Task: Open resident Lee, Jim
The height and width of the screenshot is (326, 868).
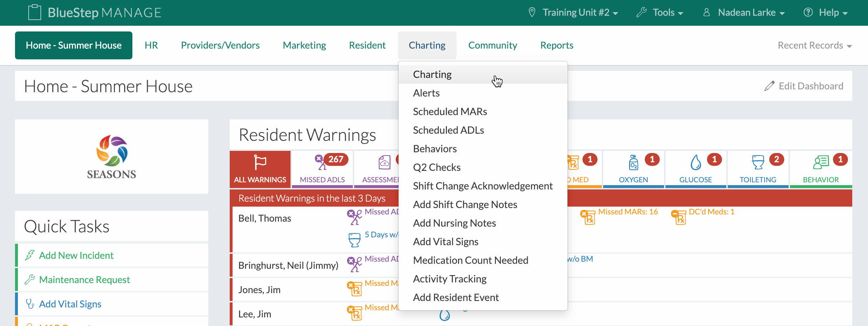Action: 255,314
